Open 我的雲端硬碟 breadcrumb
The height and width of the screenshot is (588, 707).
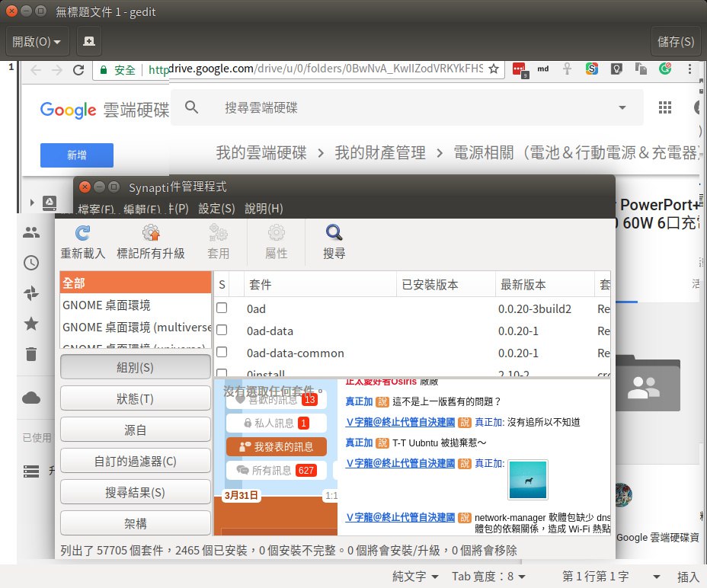click(x=261, y=153)
